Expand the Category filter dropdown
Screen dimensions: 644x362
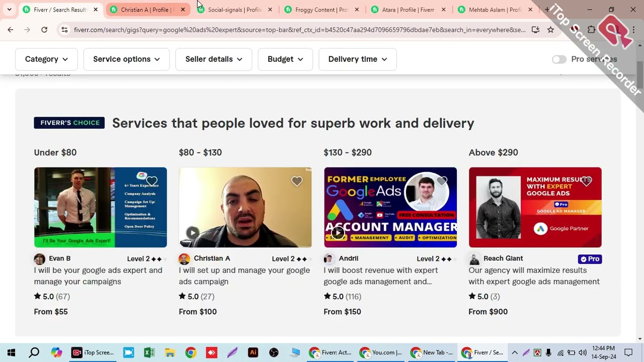tap(46, 59)
